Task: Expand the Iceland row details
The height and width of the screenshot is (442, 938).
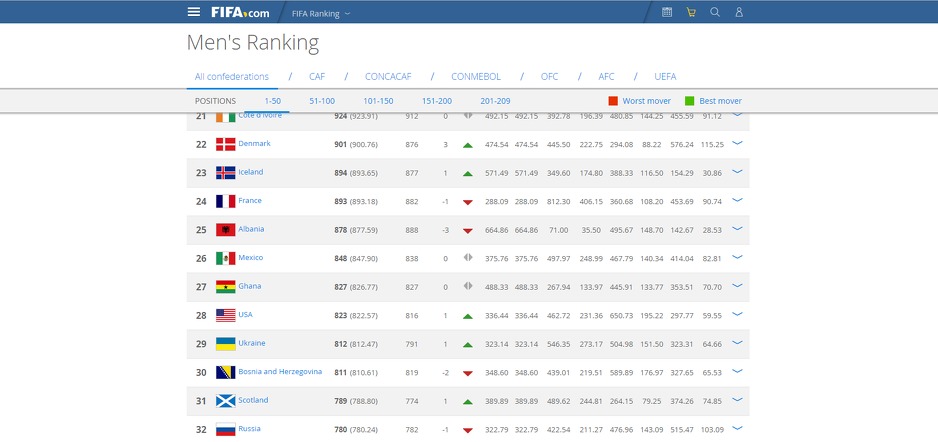Action: pyautogui.click(x=737, y=172)
